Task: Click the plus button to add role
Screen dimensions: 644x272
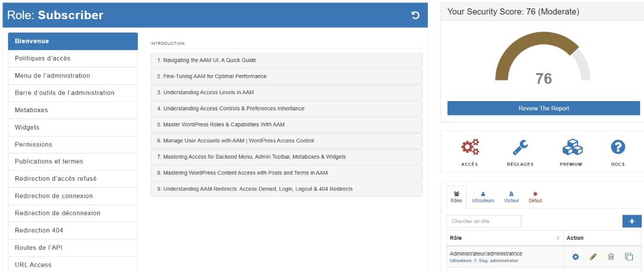Action: click(x=632, y=221)
